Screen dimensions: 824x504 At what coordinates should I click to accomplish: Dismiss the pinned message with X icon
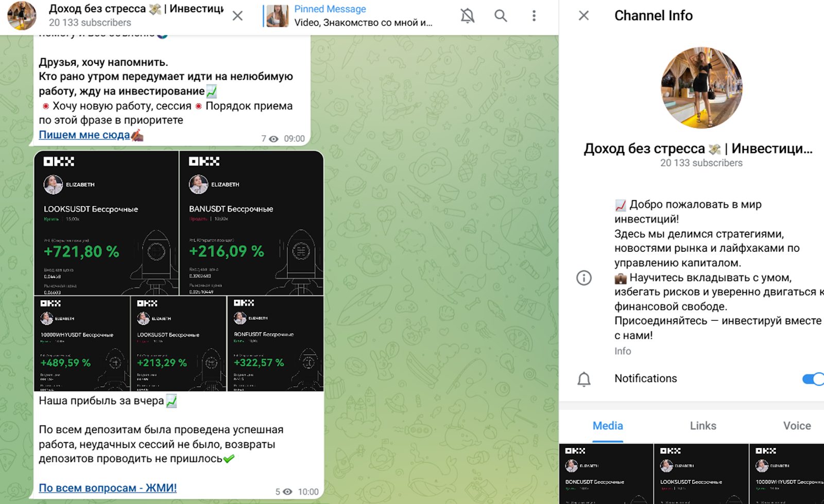pos(237,16)
